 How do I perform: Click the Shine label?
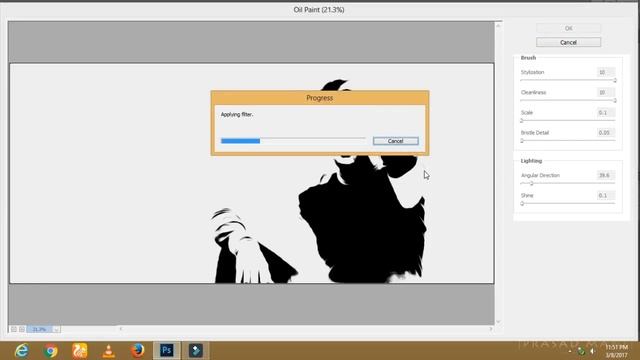coord(527,196)
